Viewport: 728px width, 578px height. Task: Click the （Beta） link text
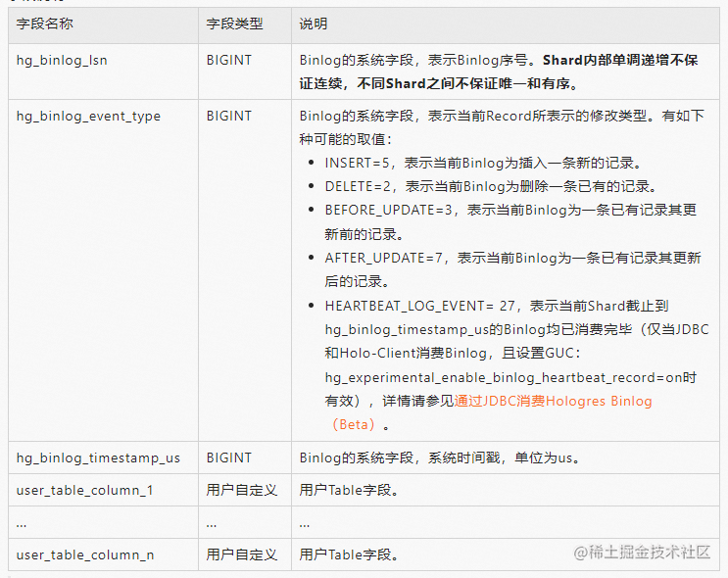click(x=354, y=425)
